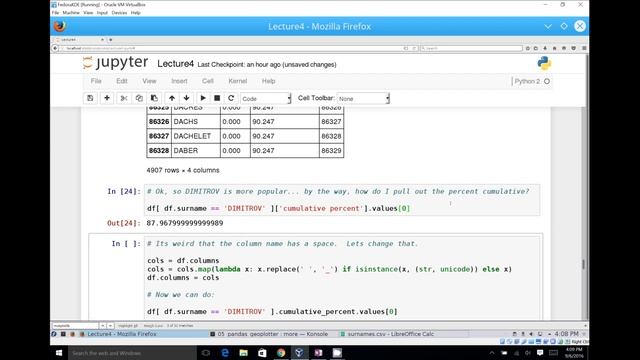Click the 4:08 PM clock in KDE panel

(x=566, y=334)
